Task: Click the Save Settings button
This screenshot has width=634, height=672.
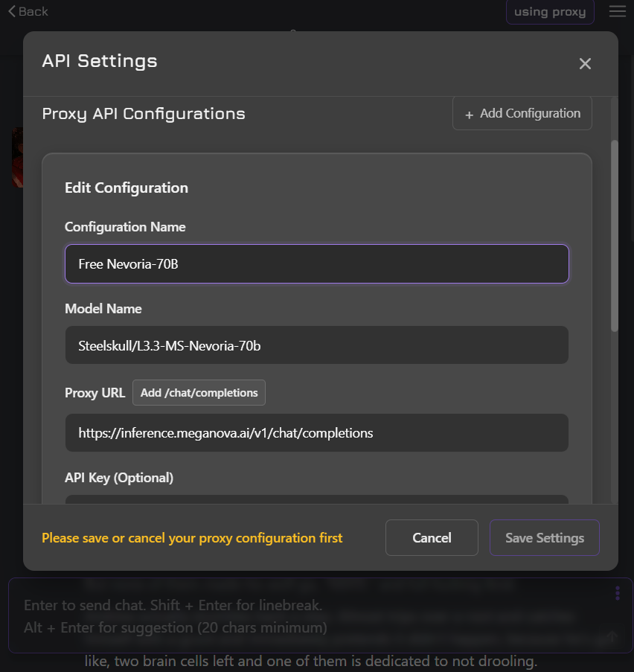Action: 544,538
